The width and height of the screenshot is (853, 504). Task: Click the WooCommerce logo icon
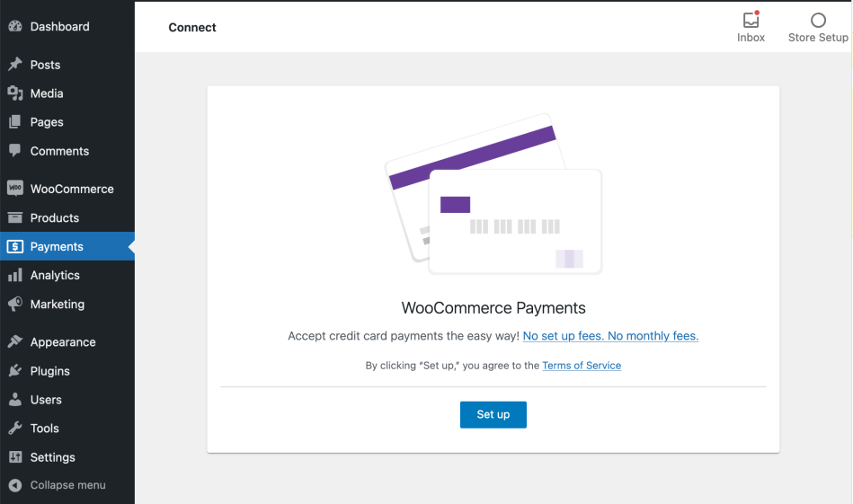coord(14,189)
